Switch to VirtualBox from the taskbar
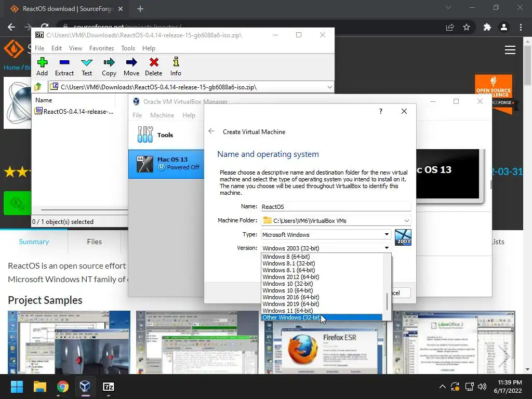 point(85,387)
